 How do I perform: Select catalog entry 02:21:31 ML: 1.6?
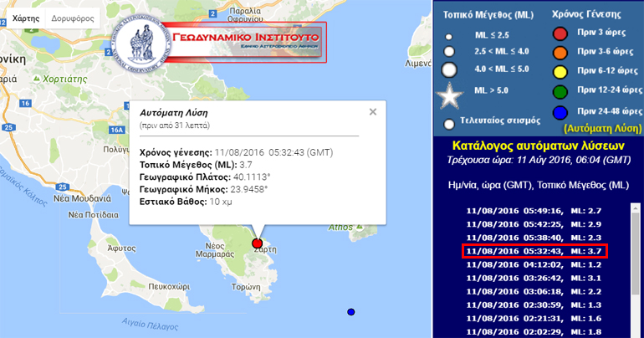pos(534,319)
